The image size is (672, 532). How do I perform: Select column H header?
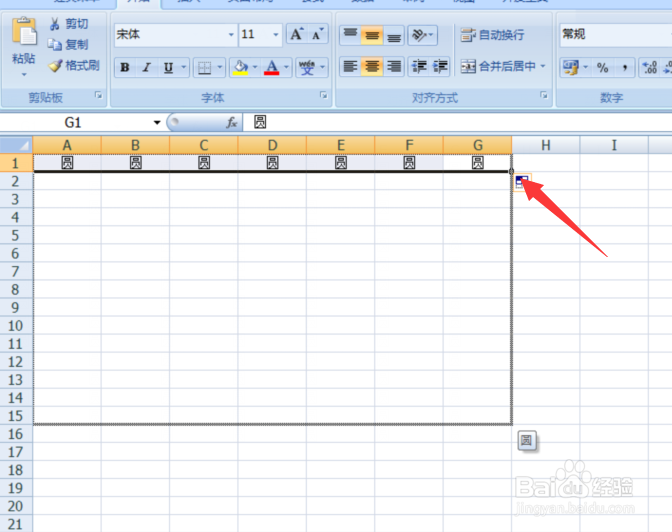(546, 145)
